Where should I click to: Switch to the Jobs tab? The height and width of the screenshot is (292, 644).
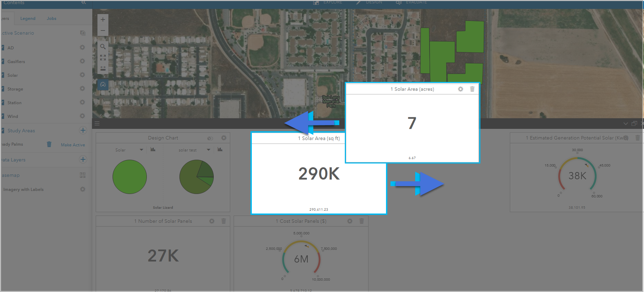[x=51, y=19]
